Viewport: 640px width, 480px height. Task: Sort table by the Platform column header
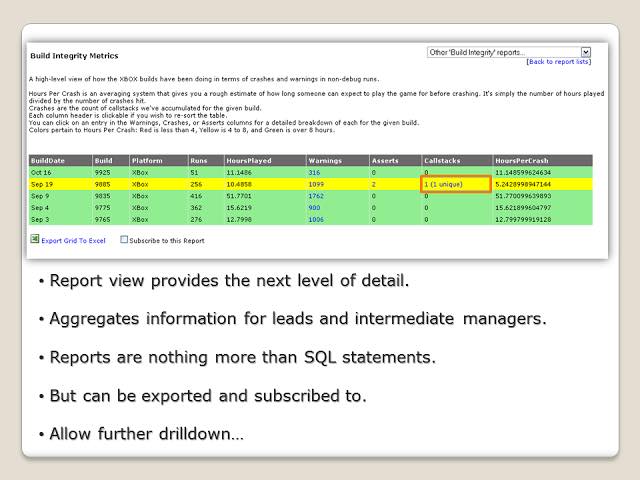click(x=148, y=160)
